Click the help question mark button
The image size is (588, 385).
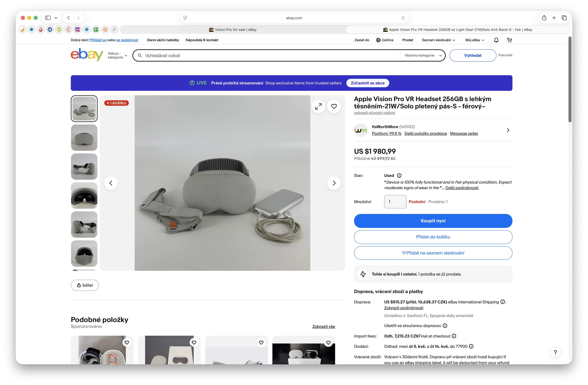(x=555, y=352)
